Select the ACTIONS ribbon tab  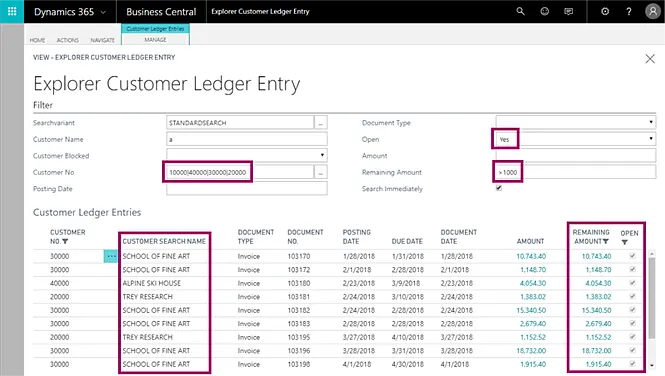[68, 40]
